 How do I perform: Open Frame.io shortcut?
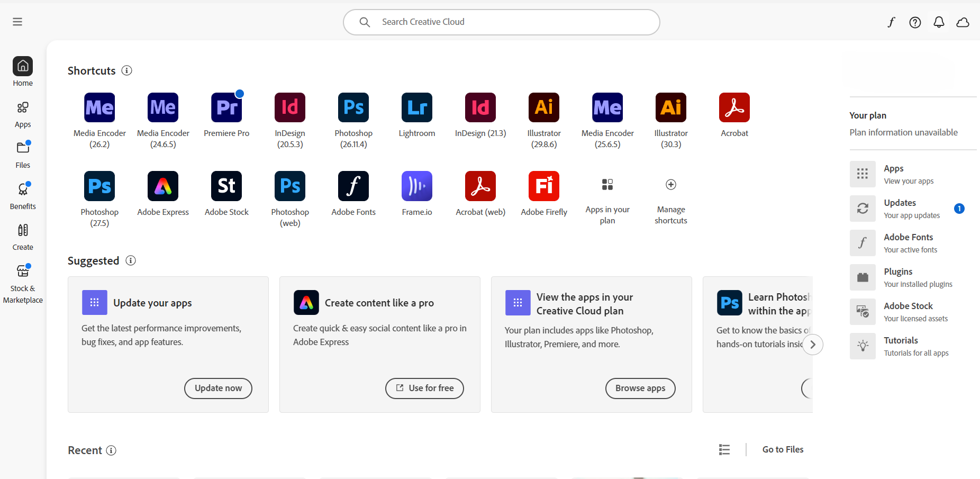point(417,186)
